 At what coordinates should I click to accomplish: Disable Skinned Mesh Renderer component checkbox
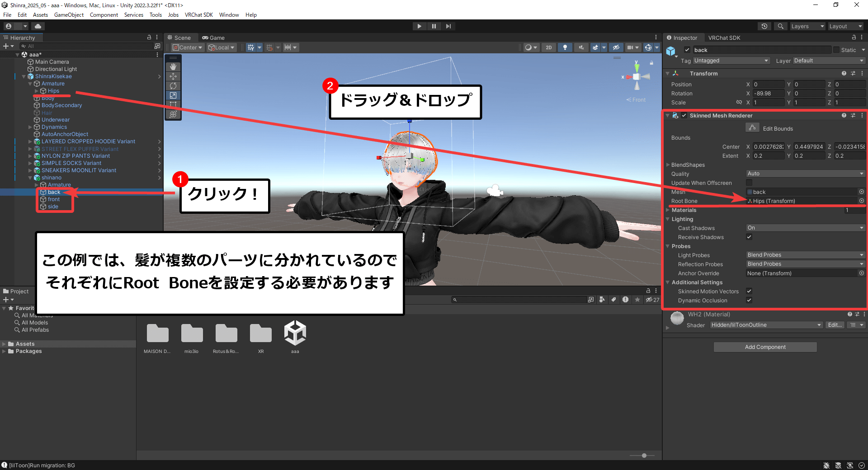[x=684, y=116]
